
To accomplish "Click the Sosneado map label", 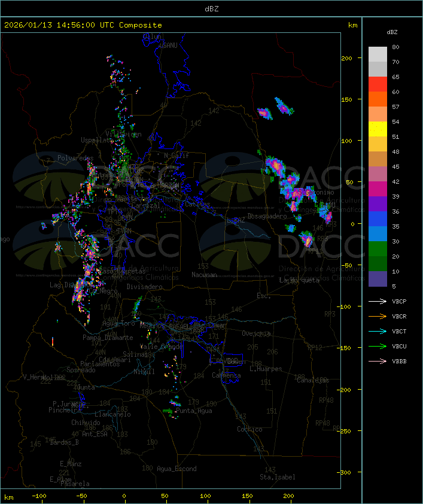I will click(x=81, y=370).
